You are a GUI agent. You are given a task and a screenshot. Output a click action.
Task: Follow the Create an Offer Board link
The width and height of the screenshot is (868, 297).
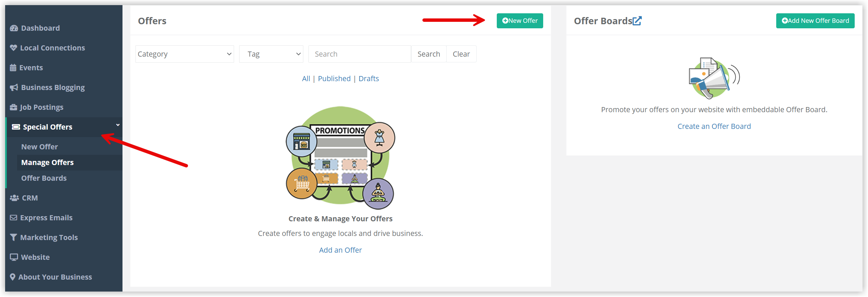click(714, 127)
